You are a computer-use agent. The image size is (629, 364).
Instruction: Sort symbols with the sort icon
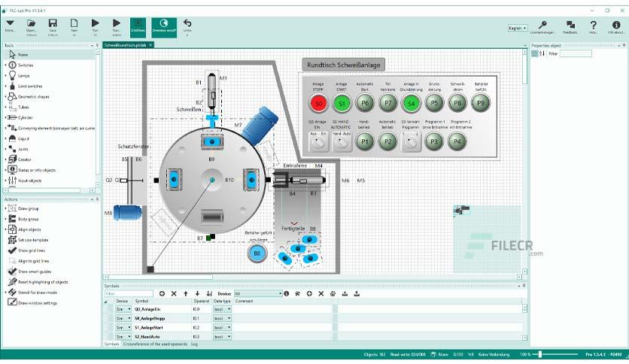pos(209,293)
